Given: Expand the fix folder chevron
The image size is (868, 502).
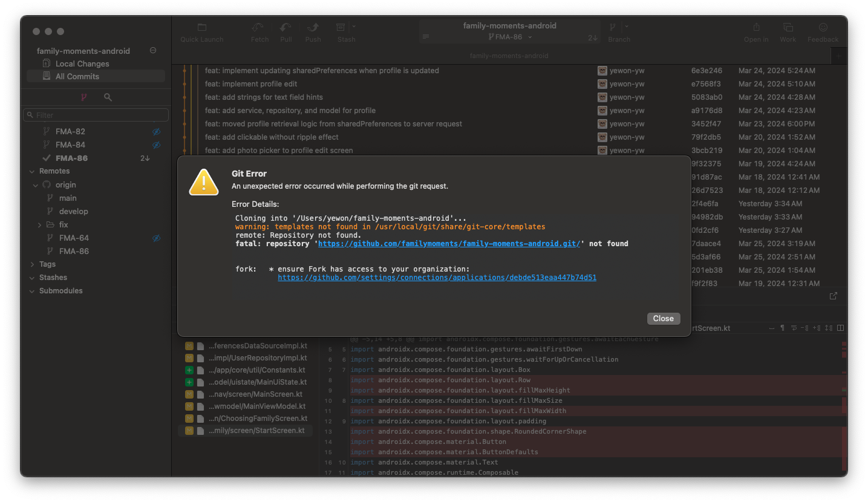Looking at the screenshot, I should 40,224.
